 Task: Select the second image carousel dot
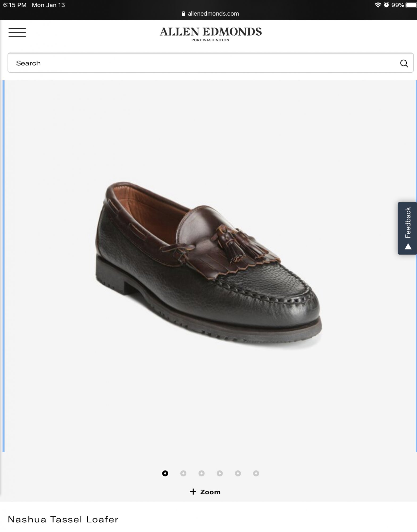coord(183,473)
